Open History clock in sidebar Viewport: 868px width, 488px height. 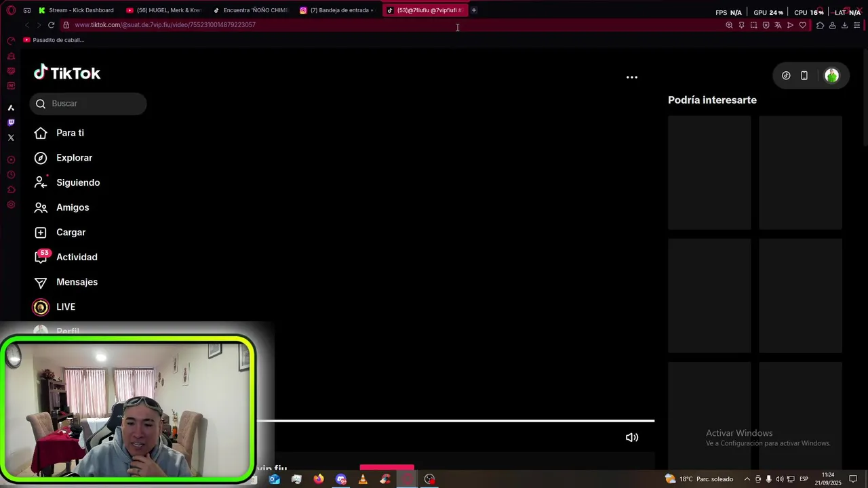[11, 175]
